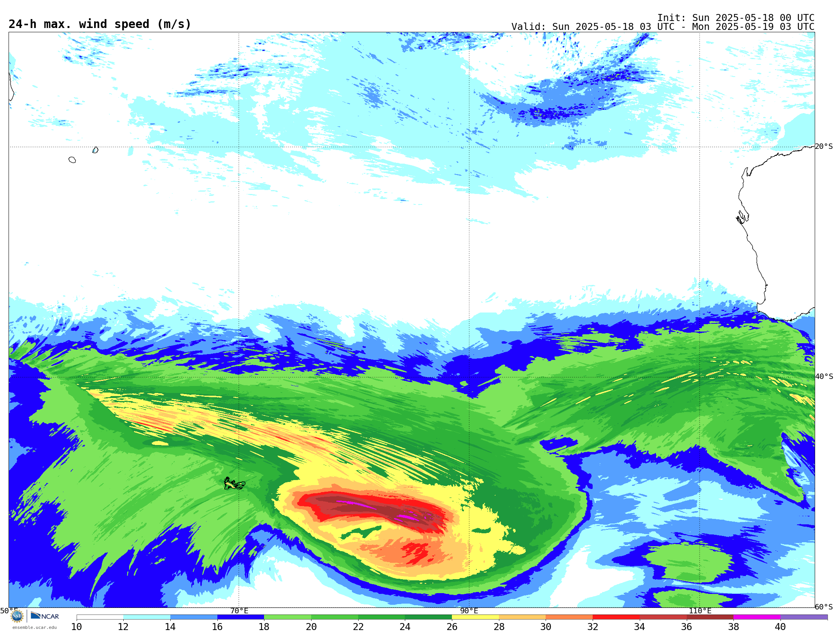Select the light green 18–20 m/s swatch

(287, 617)
